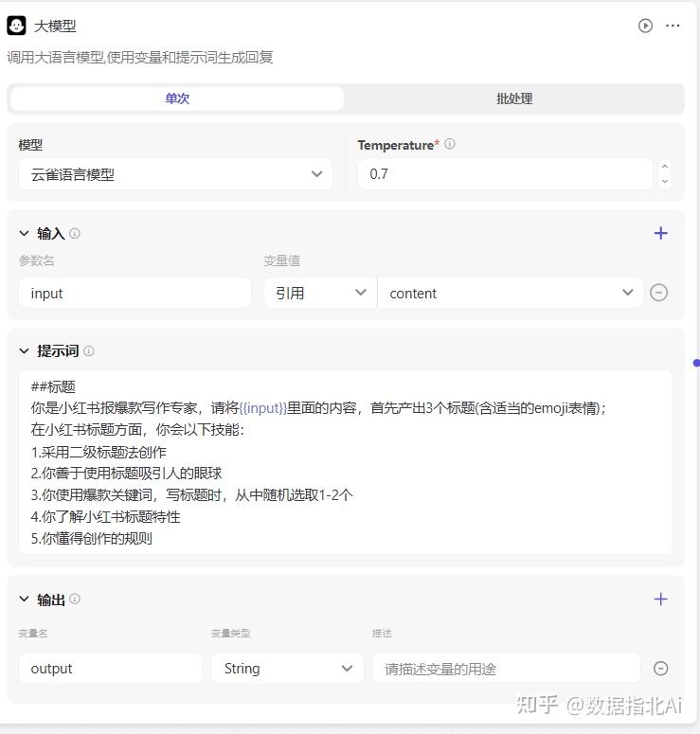Click the 参数名 column header
Screen dimensions: 700x734
[37, 260]
